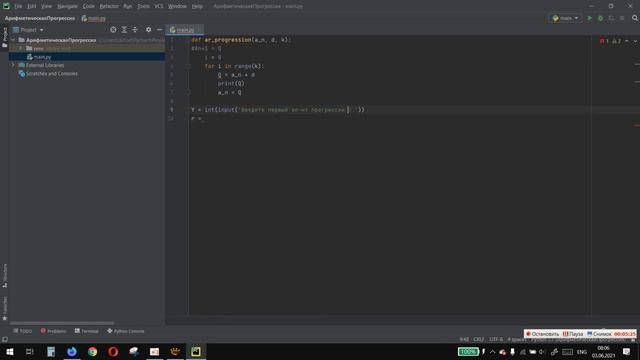Hide the Project tool window

(159, 30)
